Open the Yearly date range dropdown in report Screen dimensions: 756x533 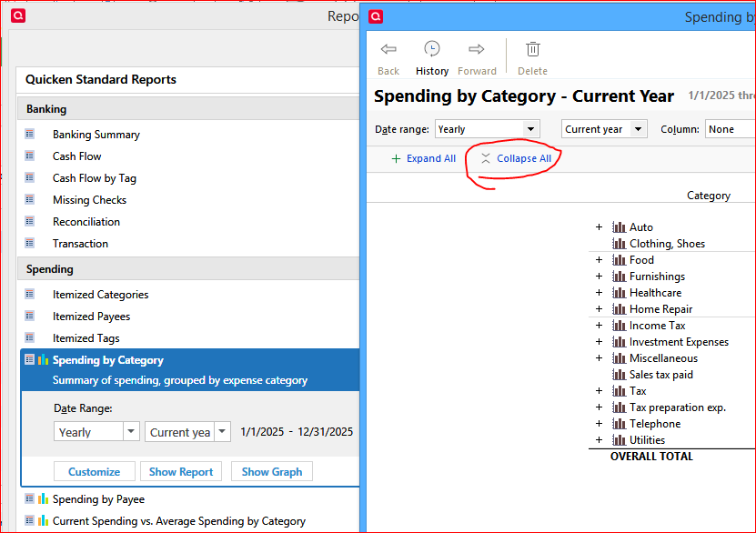tap(487, 129)
